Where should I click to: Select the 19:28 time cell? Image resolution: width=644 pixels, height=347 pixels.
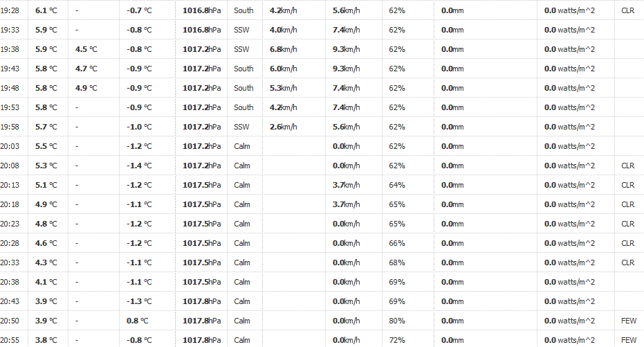pos(10,10)
